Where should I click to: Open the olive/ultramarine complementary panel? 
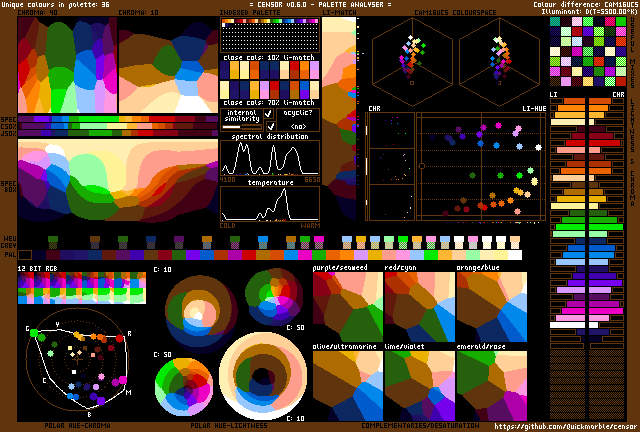348,386
